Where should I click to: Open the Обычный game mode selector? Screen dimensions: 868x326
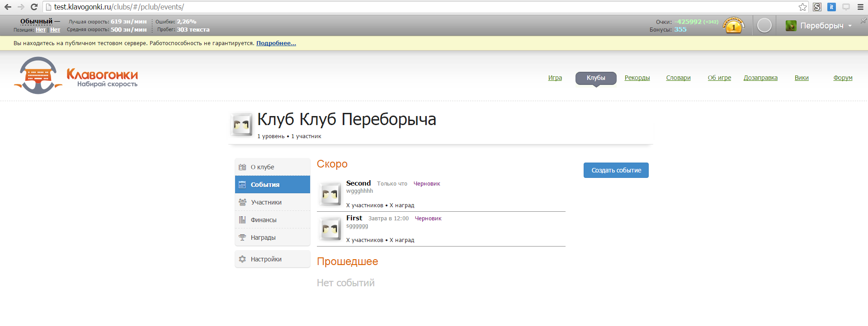tap(36, 21)
